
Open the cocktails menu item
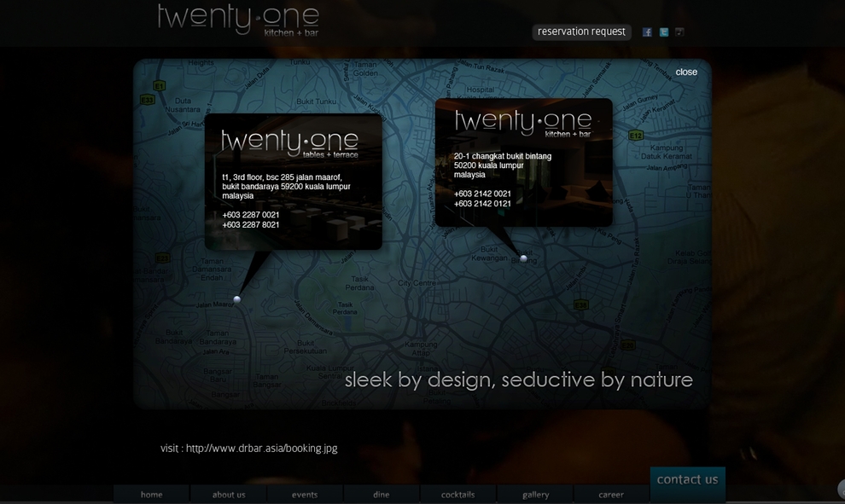pyautogui.click(x=458, y=495)
